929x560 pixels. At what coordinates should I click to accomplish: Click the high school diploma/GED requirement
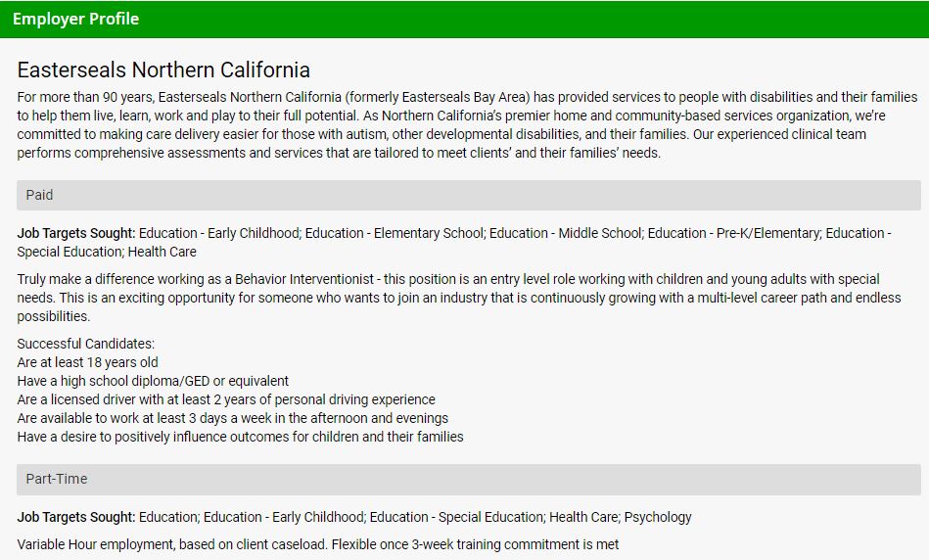click(x=153, y=381)
